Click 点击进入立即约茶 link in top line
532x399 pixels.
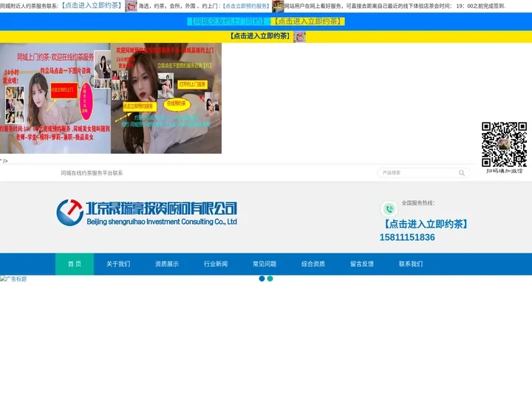point(92,6)
